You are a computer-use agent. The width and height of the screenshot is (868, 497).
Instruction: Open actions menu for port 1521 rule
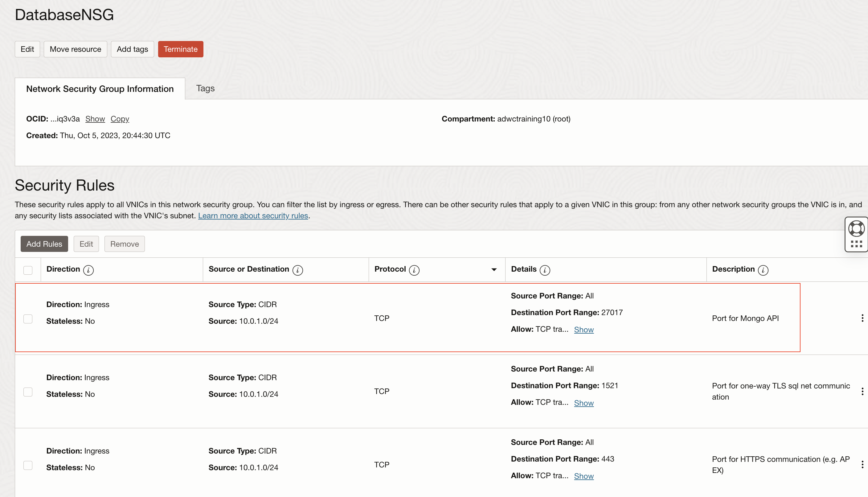pos(862,391)
